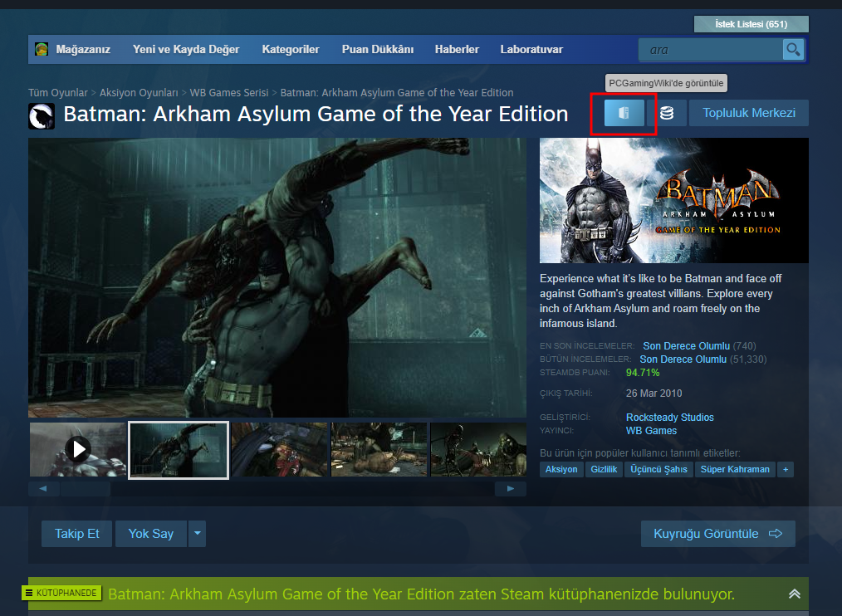842x616 pixels.
Task: Click the main Batman screenshot
Action: (277, 277)
